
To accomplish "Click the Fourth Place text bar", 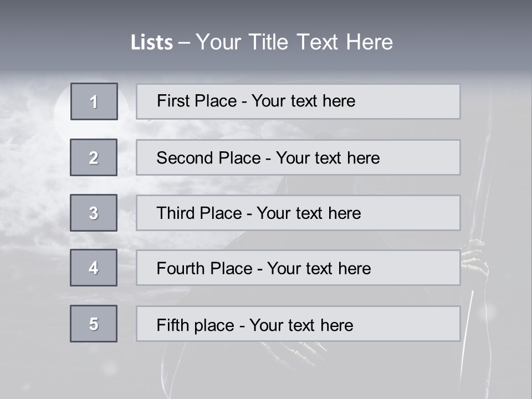I will [298, 268].
